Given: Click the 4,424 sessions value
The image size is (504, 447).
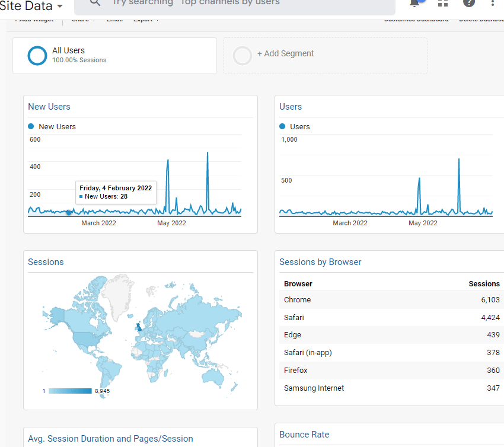Looking at the screenshot, I should tap(490, 318).
